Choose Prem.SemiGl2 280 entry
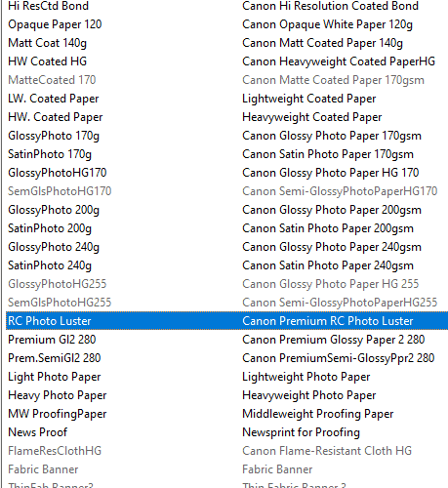 pyautogui.click(x=226, y=358)
